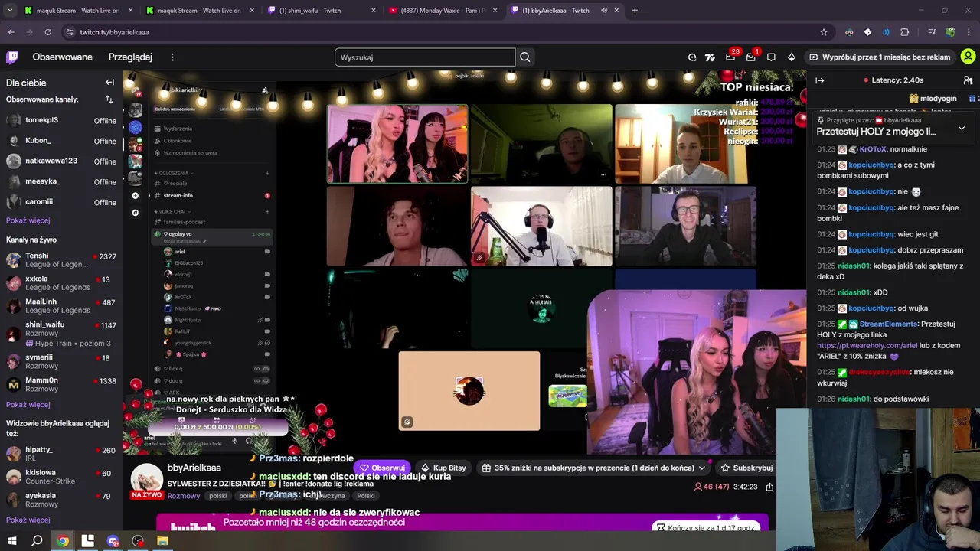The height and width of the screenshot is (551, 980).
Task: Follow channel with Obserwuj button
Action: coord(382,468)
